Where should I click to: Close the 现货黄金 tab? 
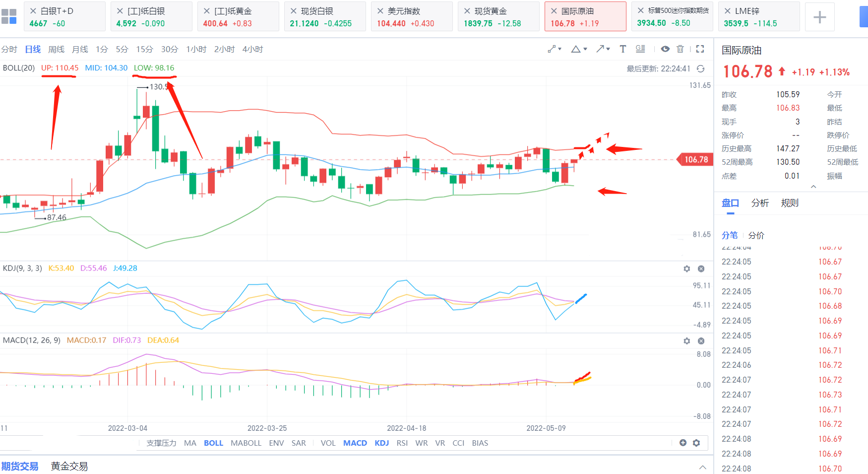pos(467,10)
